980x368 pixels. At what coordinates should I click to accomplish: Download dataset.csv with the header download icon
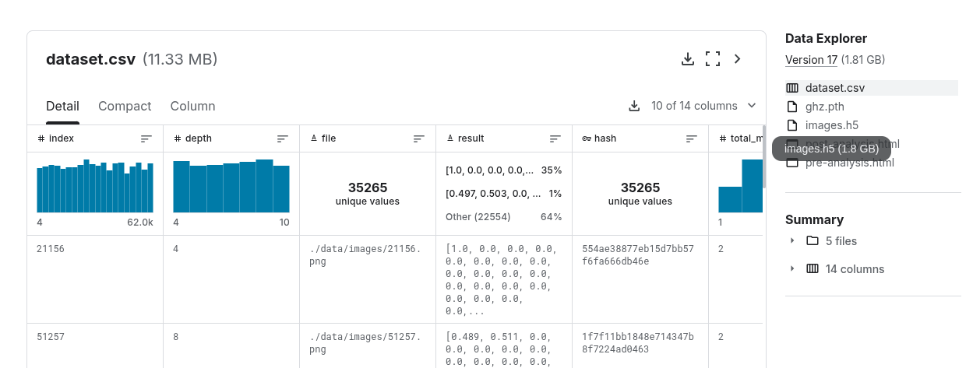coord(687,59)
